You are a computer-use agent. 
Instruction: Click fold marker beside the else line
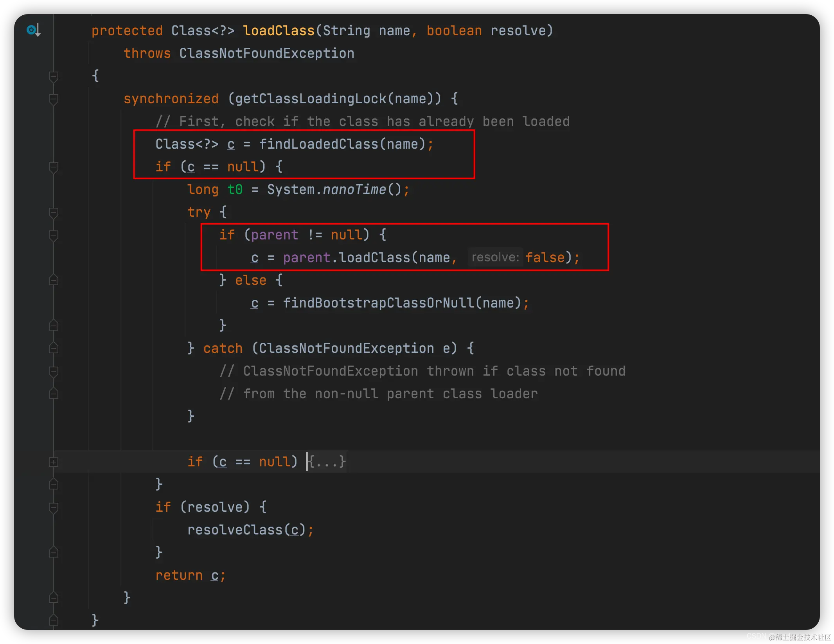point(54,281)
